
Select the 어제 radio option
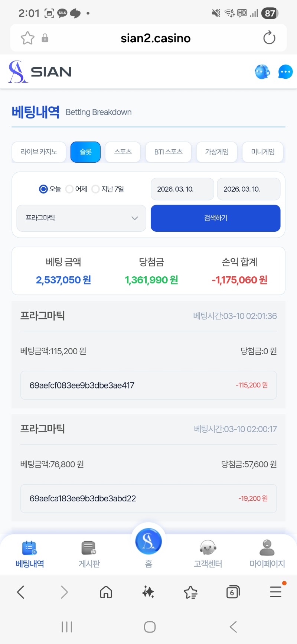point(69,189)
